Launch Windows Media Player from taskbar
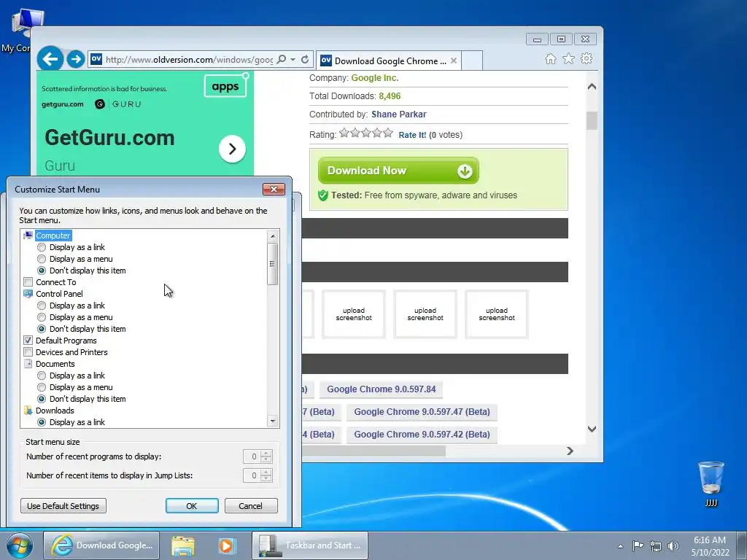 [227, 545]
